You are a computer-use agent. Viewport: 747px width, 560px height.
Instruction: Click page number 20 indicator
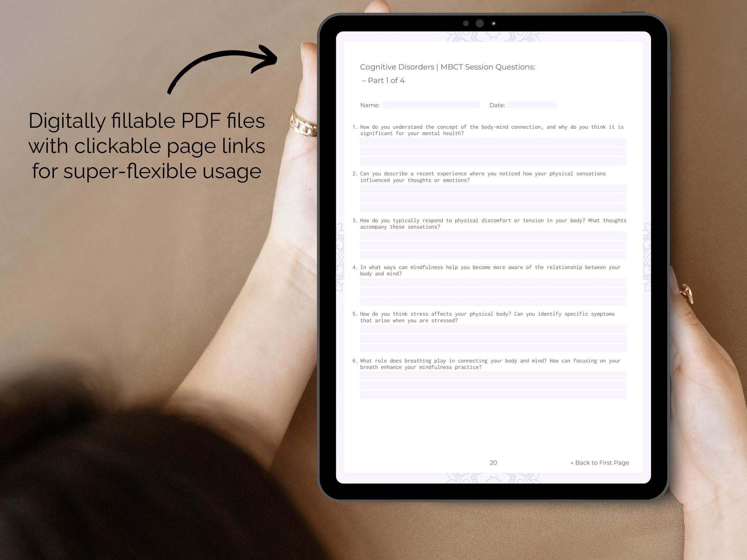494,462
